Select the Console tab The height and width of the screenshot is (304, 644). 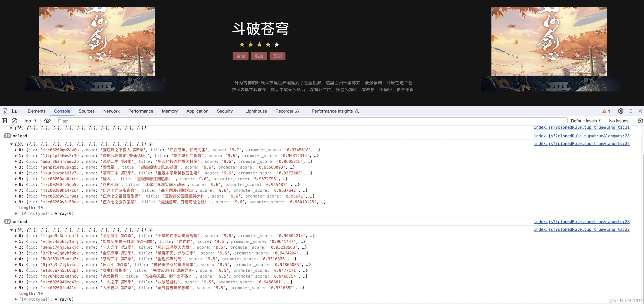coord(62,111)
